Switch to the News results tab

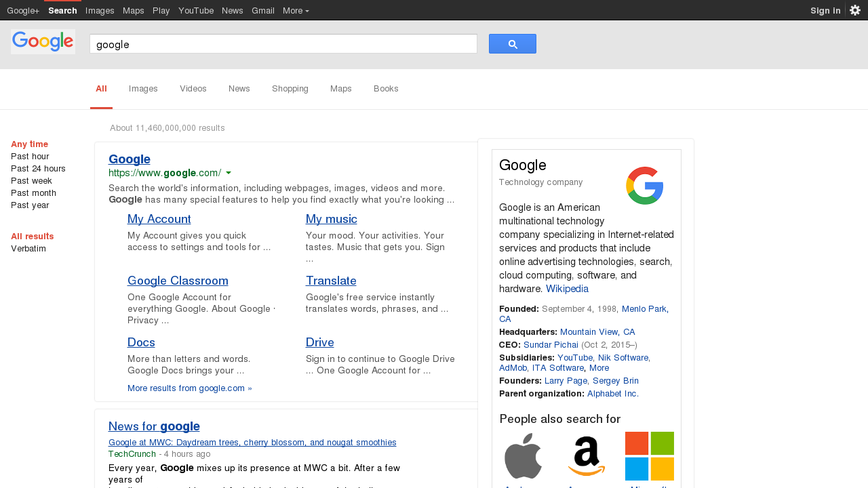point(239,89)
